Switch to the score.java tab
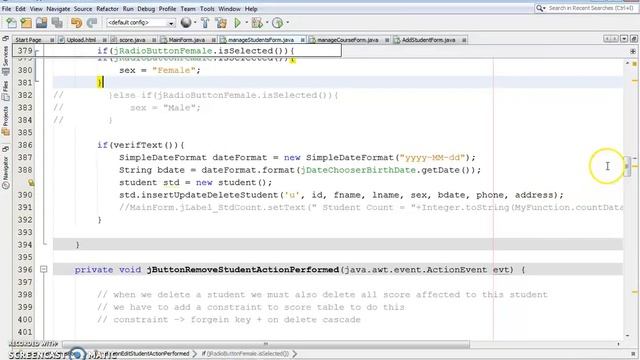Screen dimensions: 640x360 pyautogui.click(x=132, y=40)
